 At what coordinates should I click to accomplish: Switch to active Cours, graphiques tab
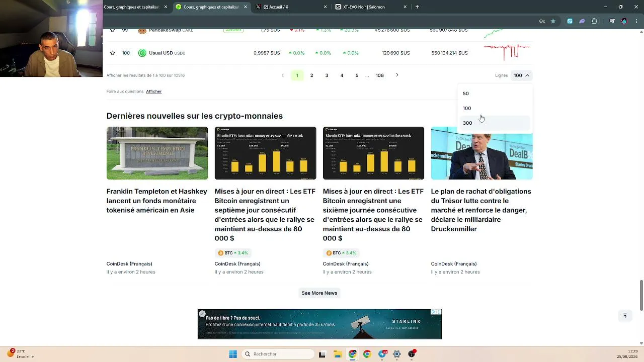[x=211, y=7]
